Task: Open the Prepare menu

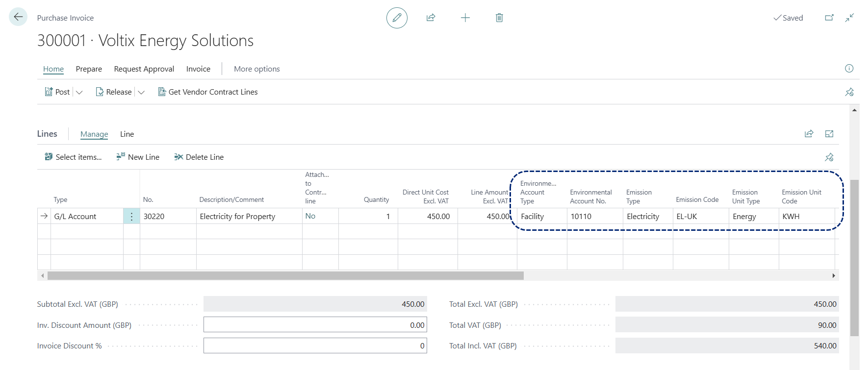Action: (x=89, y=69)
